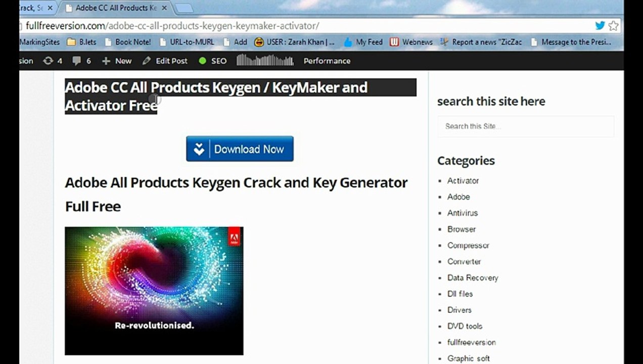643x364 pixels.
Task: Open the Converter category
Action: tap(464, 261)
